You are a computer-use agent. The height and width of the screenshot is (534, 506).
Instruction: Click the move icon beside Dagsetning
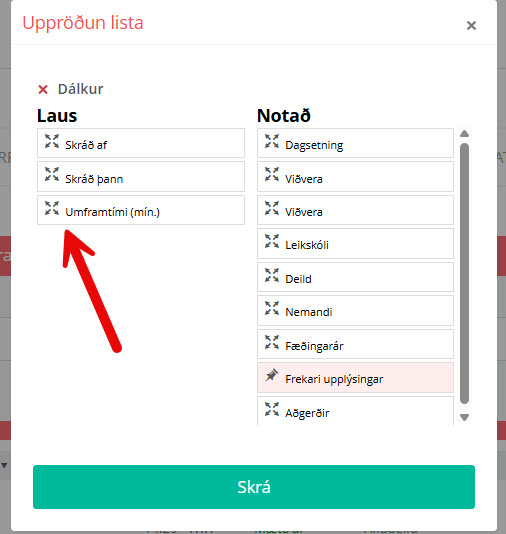[x=272, y=141]
